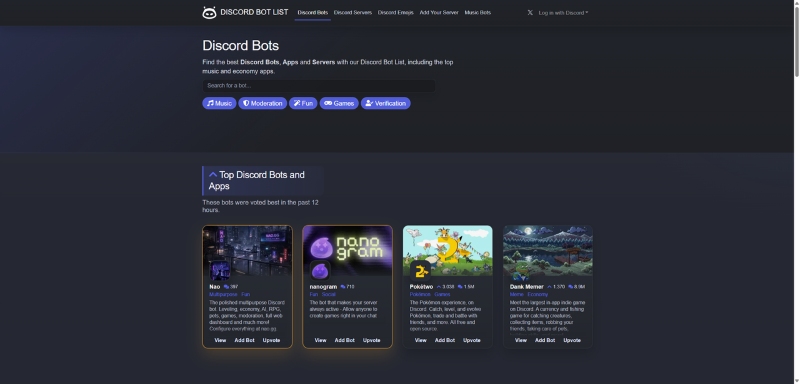Click the Pokémon tag on Pokétwo card
The image size is (800, 384).
[x=420, y=295]
